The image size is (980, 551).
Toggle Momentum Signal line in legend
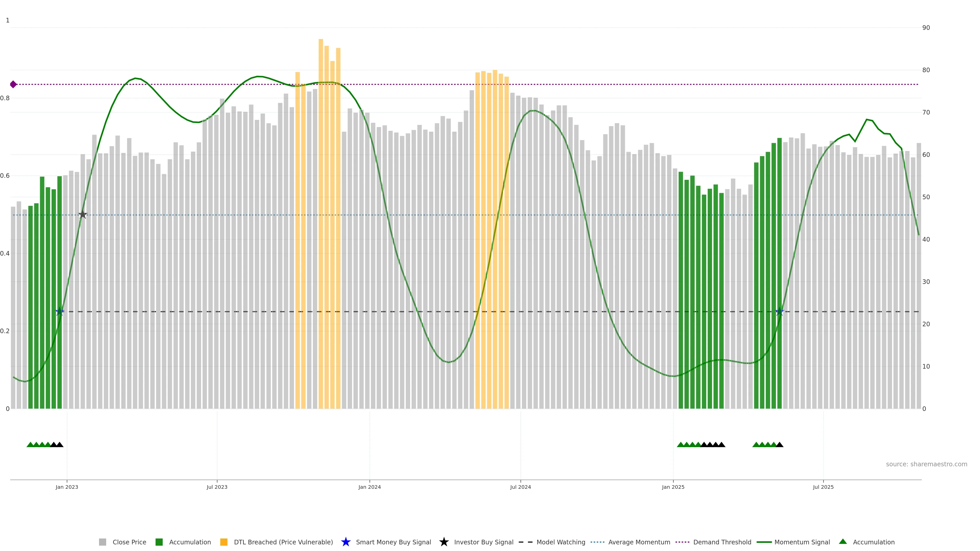click(802, 542)
